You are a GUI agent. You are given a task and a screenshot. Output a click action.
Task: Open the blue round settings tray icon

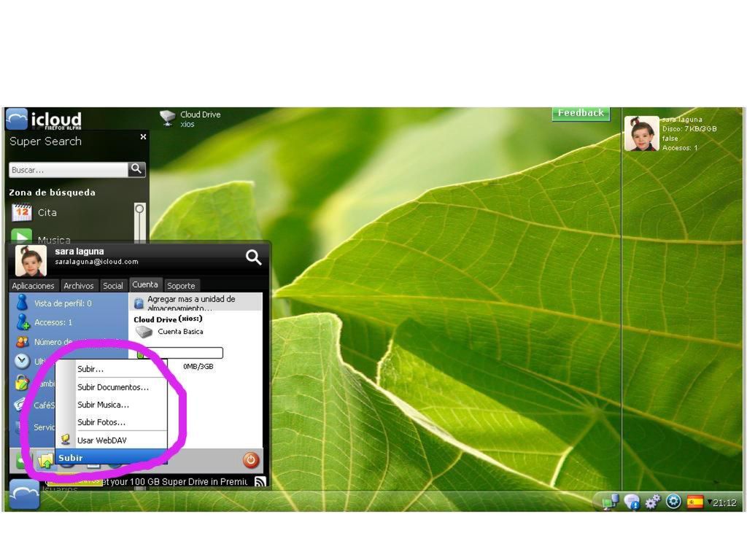point(673,502)
